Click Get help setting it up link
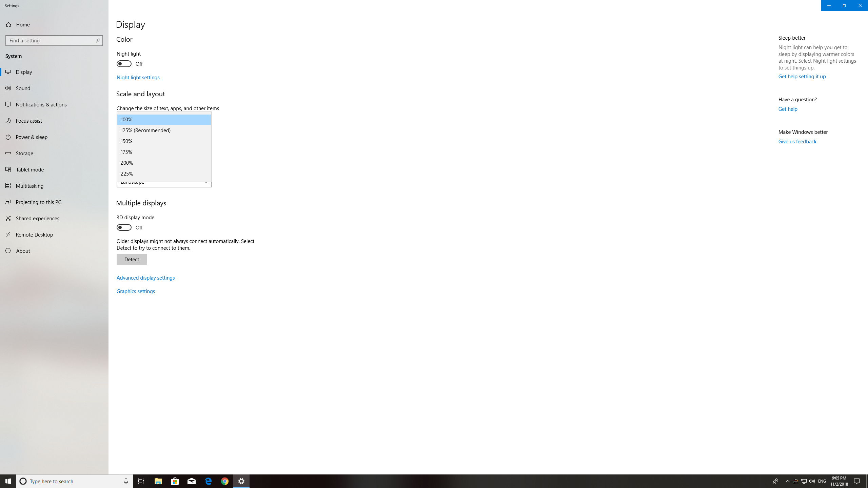 pos(802,77)
